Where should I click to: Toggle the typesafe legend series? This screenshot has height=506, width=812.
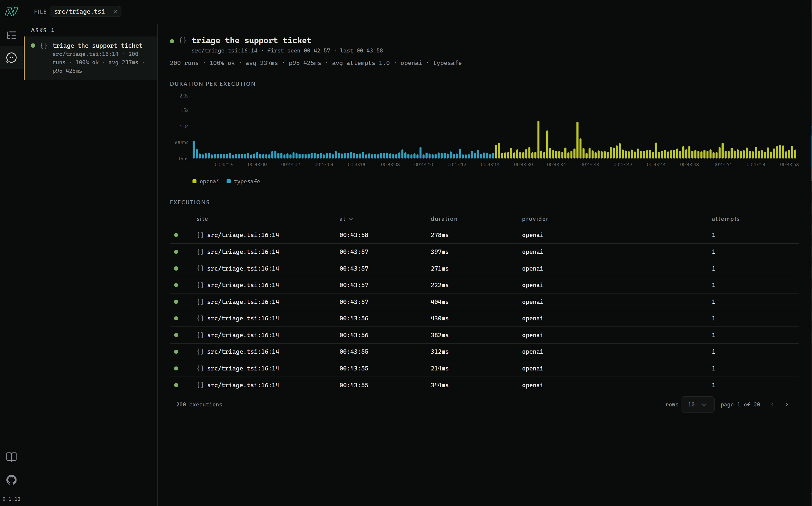[243, 181]
